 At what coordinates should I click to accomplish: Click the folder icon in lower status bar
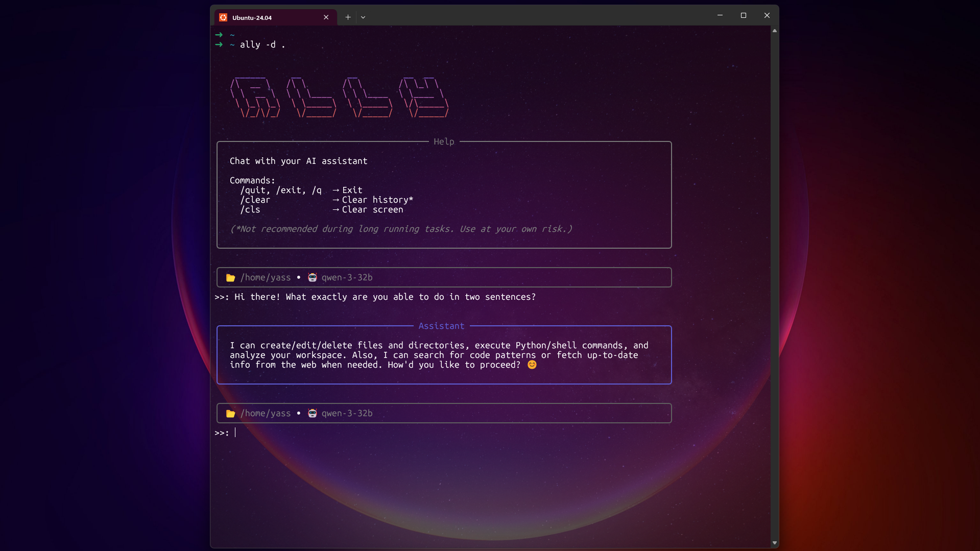click(x=231, y=414)
